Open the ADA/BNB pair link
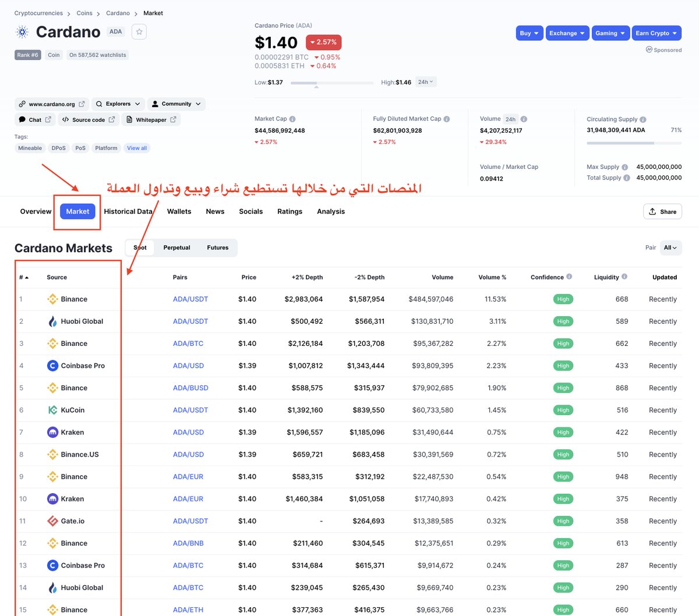The image size is (699, 616). [x=188, y=543]
